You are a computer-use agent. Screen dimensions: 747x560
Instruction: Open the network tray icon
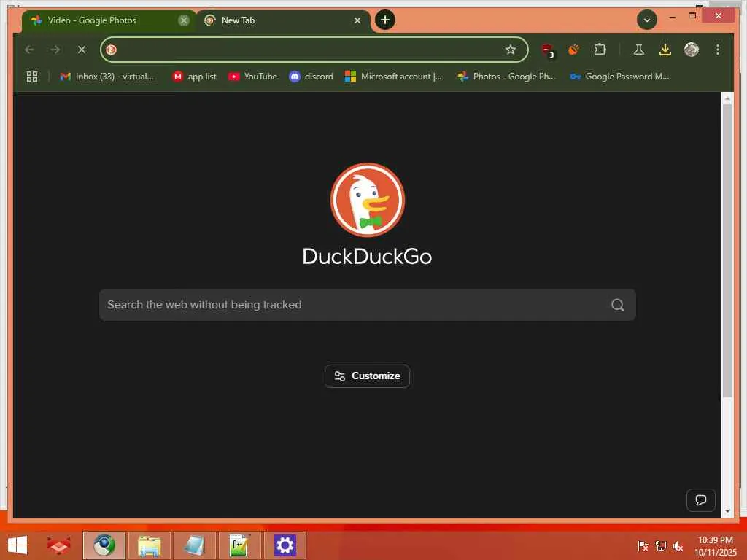(x=660, y=545)
